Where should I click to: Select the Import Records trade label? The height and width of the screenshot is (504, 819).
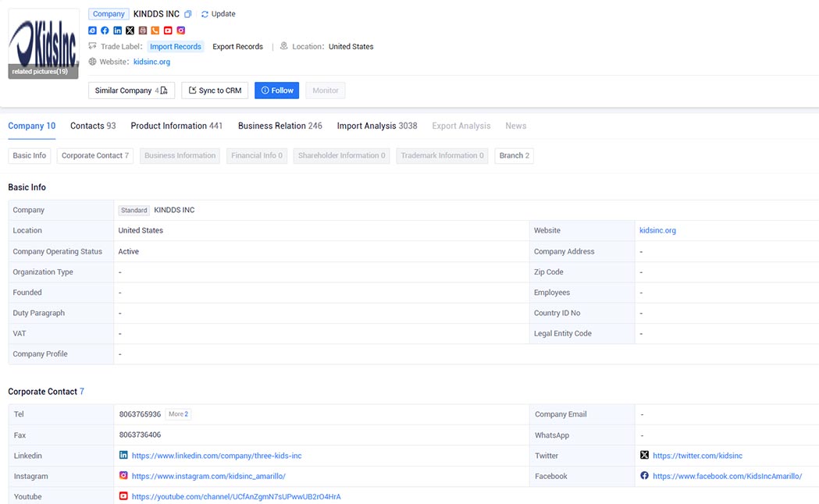(x=176, y=47)
